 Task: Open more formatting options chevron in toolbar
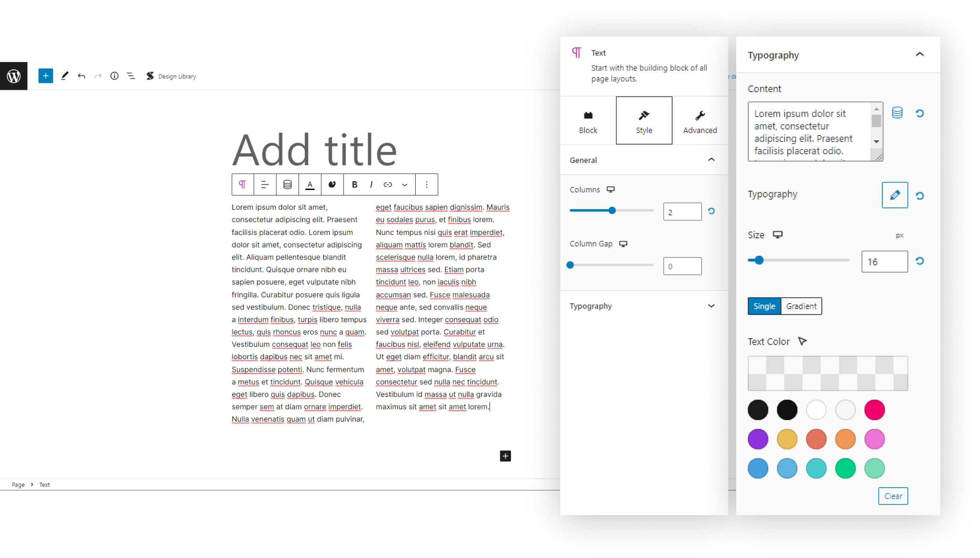coord(405,184)
